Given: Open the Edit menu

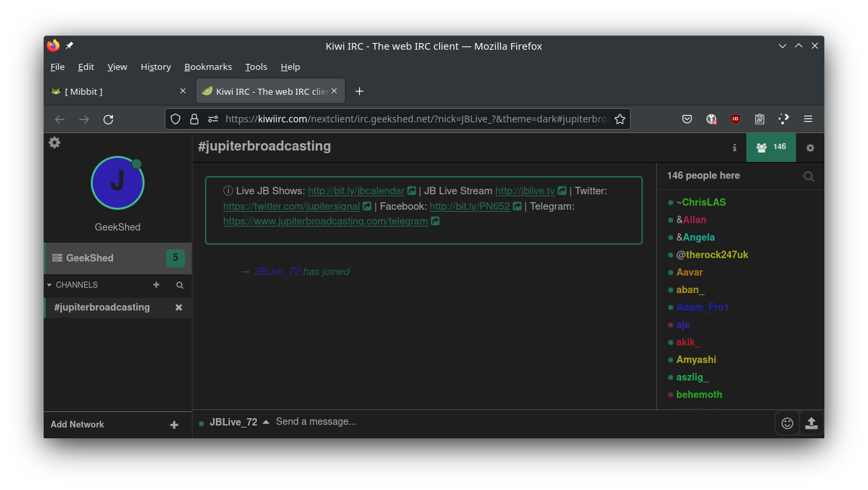Looking at the screenshot, I should (86, 67).
